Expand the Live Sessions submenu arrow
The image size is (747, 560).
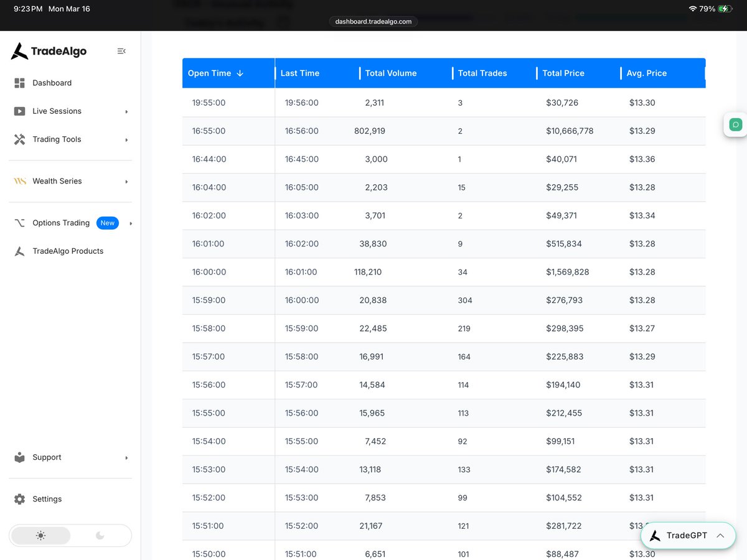126,112
